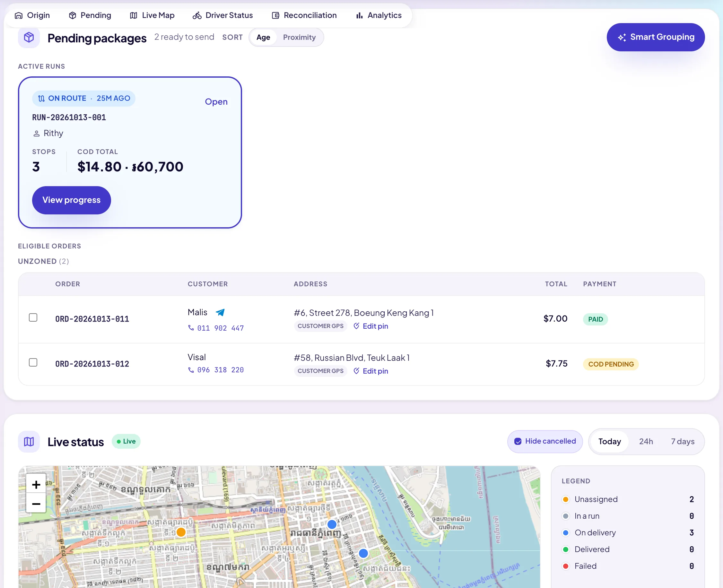Zoom in on the map
This screenshot has width=723, height=588.
pyautogui.click(x=36, y=485)
